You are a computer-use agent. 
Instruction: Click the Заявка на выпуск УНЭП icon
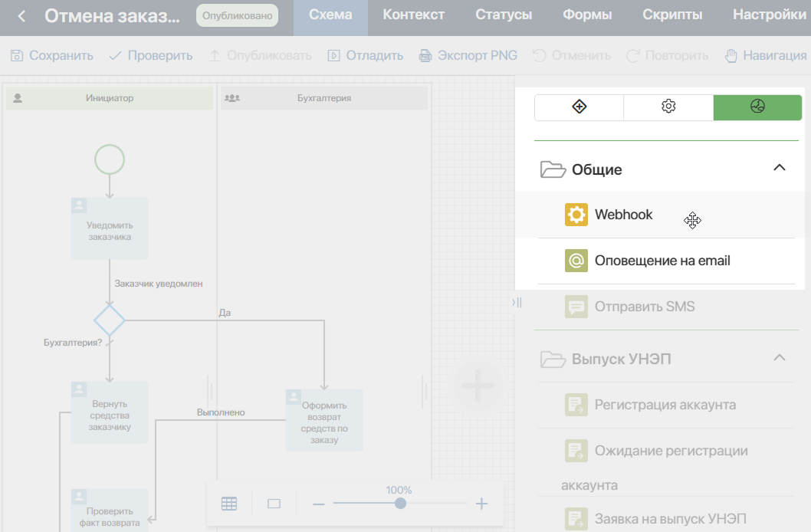click(576, 519)
